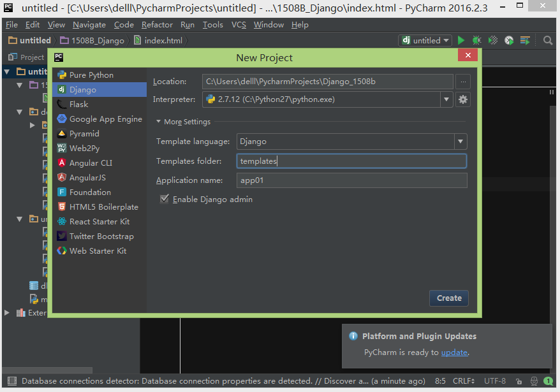Open Search Everywhere magnifier icon
Viewport: 560px width, 392px height.
(x=547, y=40)
